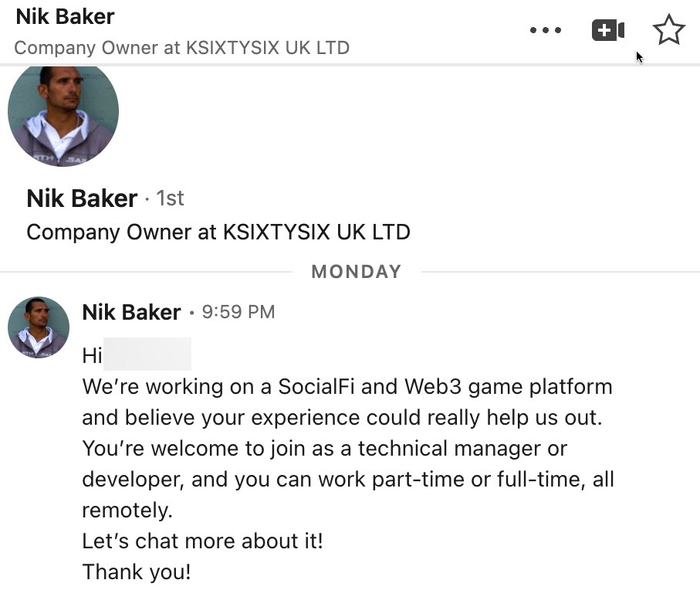Click the profile headline below the large photo

[x=218, y=232]
